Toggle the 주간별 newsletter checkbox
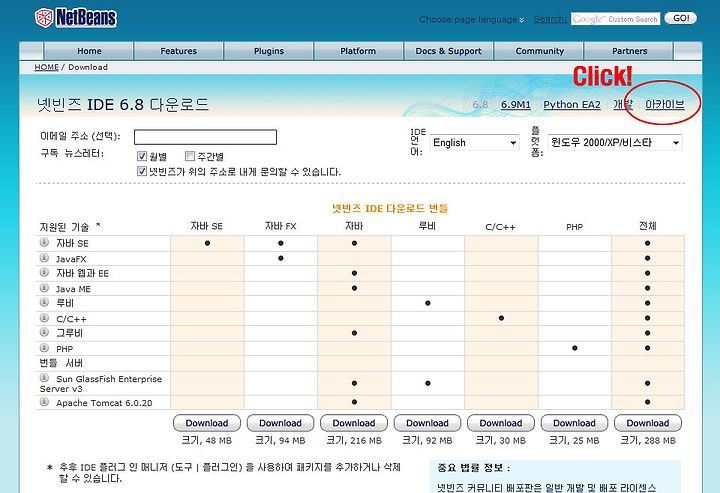Viewport: 720px width, 493px height. click(190, 156)
